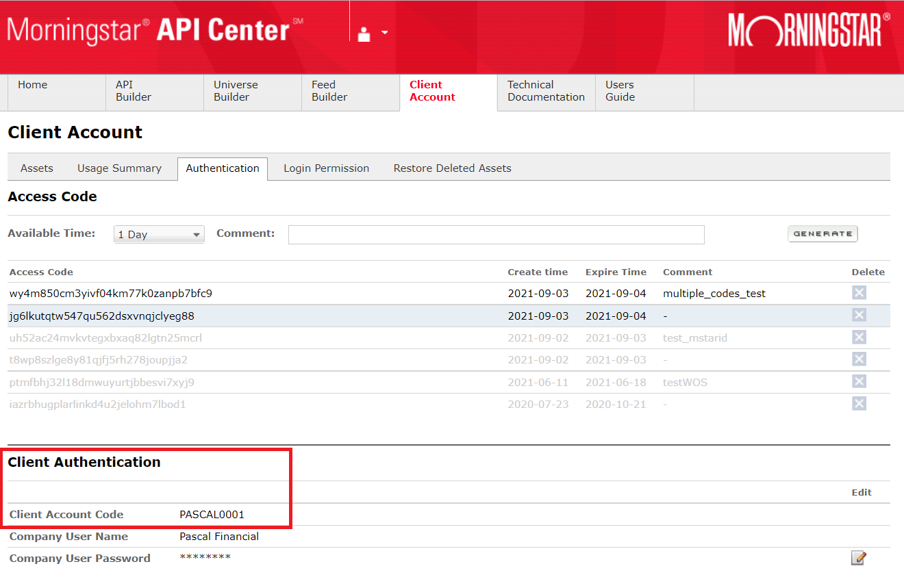
Task: Delete the testWOS access code
Action: click(x=859, y=382)
